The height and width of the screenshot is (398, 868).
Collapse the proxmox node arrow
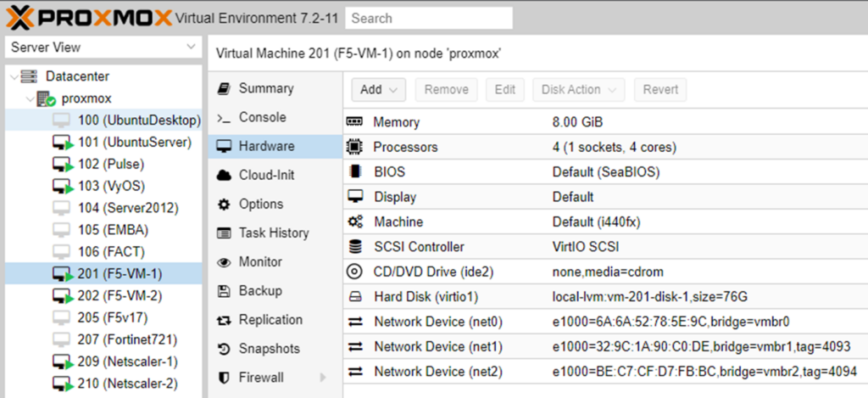tap(29, 98)
